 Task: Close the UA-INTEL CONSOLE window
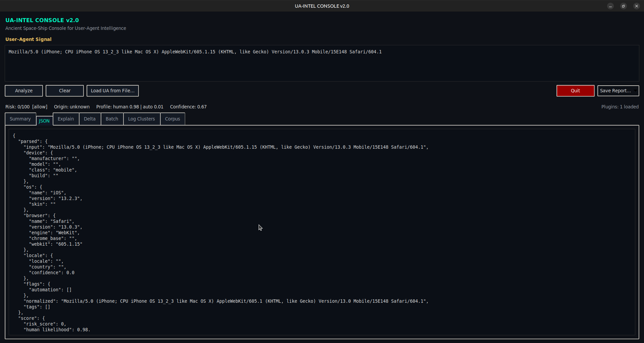tap(636, 6)
